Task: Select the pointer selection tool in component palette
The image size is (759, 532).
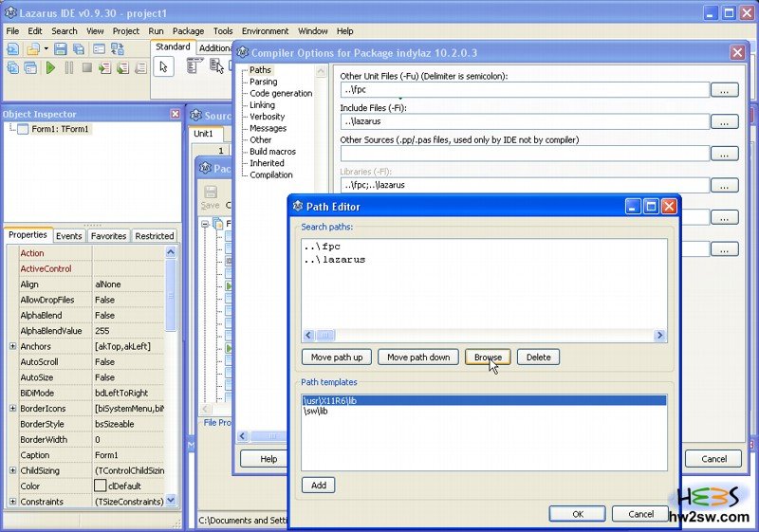Action: point(163,66)
